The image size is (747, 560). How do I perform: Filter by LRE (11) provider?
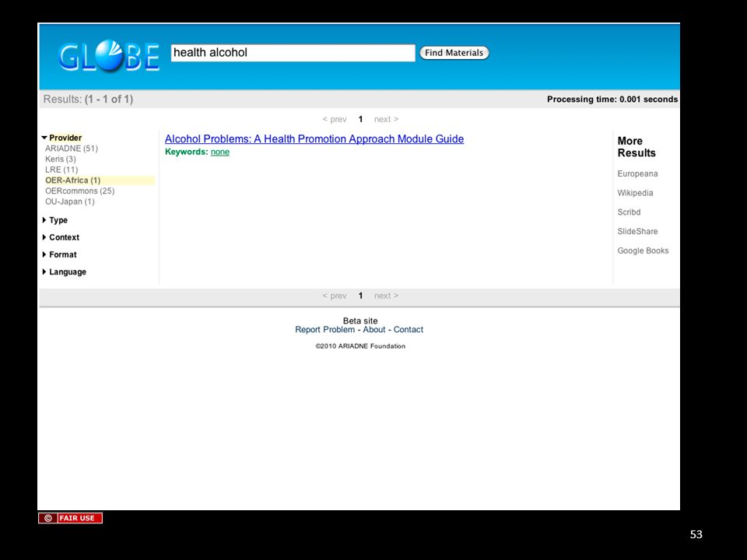tap(61, 170)
